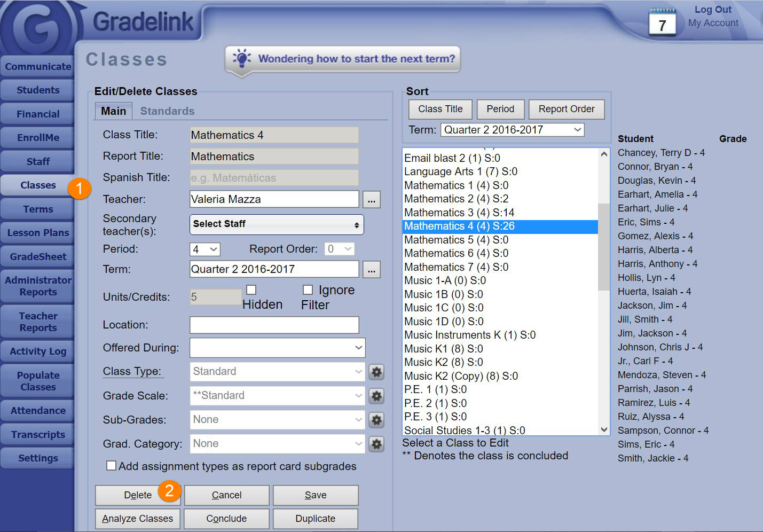This screenshot has width=763, height=532.
Task: Open the Sub-Grades gear settings
Action: point(376,420)
